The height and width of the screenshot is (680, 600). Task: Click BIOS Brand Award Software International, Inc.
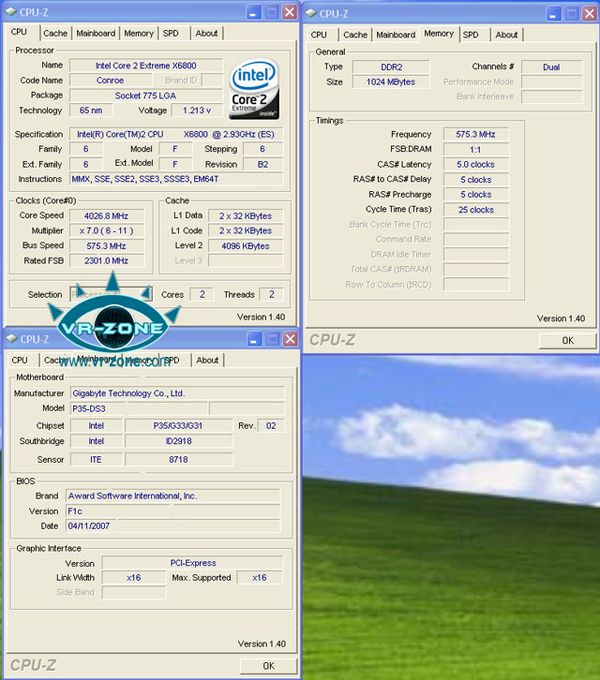pos(173,496)
